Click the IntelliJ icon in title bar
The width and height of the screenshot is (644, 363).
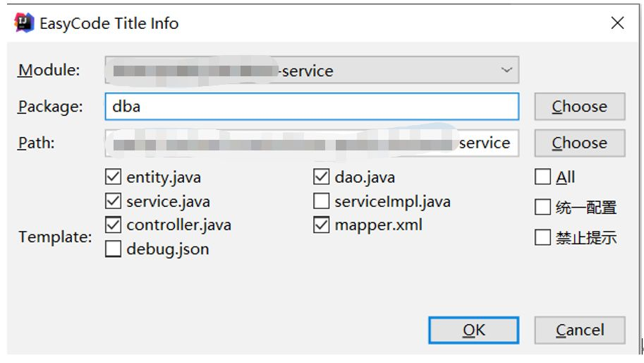point(24,23)
